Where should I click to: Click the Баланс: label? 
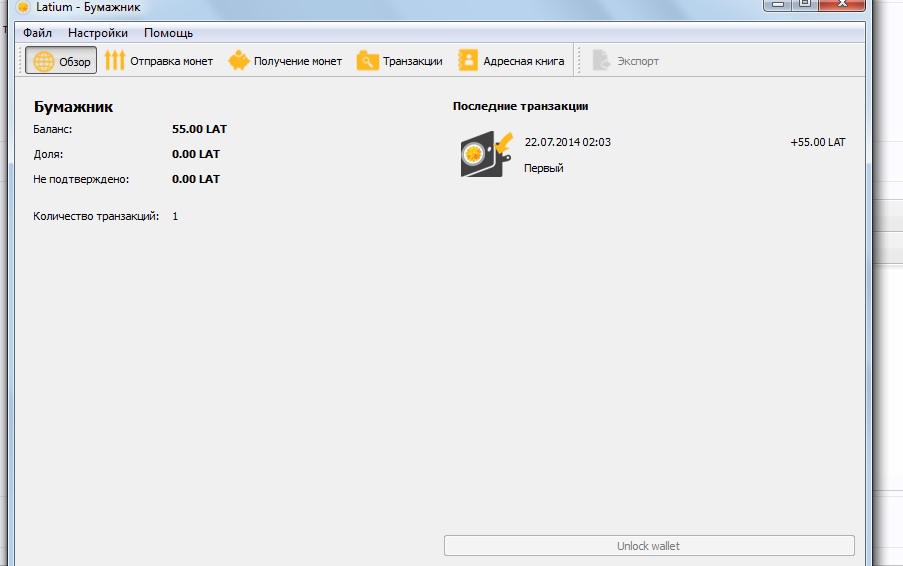coord(52,130)
